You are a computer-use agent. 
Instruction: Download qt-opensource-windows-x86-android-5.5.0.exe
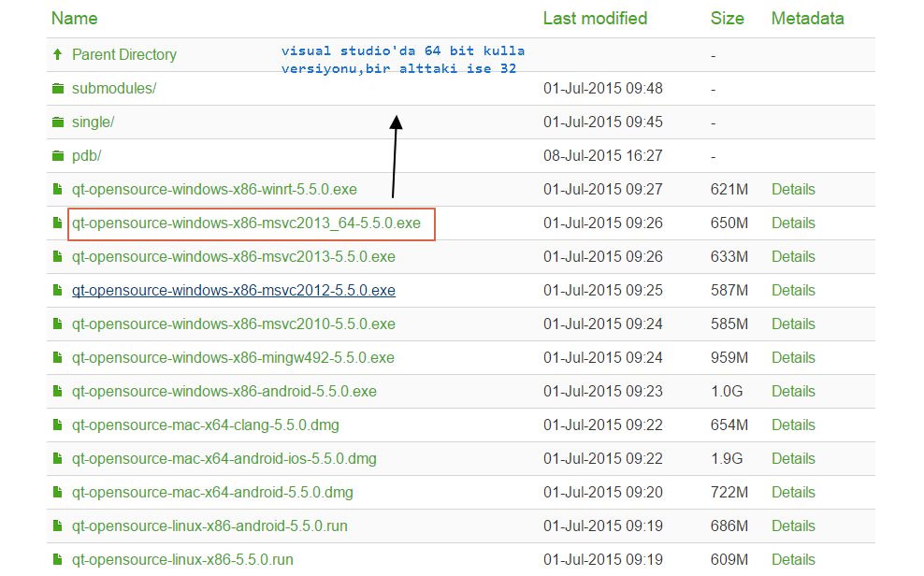point(224,391)
